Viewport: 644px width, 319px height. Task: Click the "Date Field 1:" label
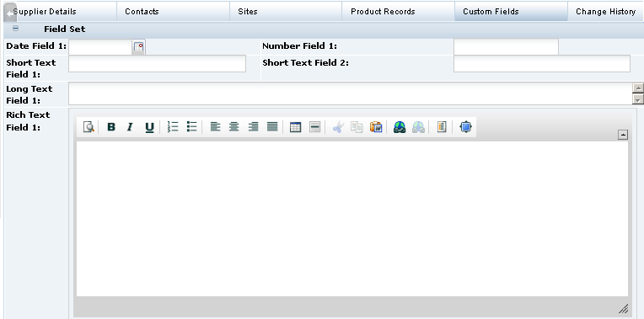[x=36, y=46]
